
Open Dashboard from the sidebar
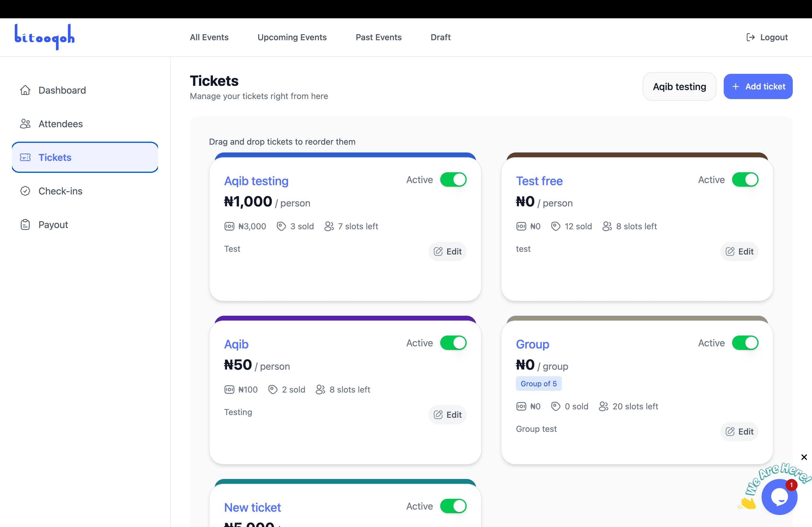[x=85, y=90]
